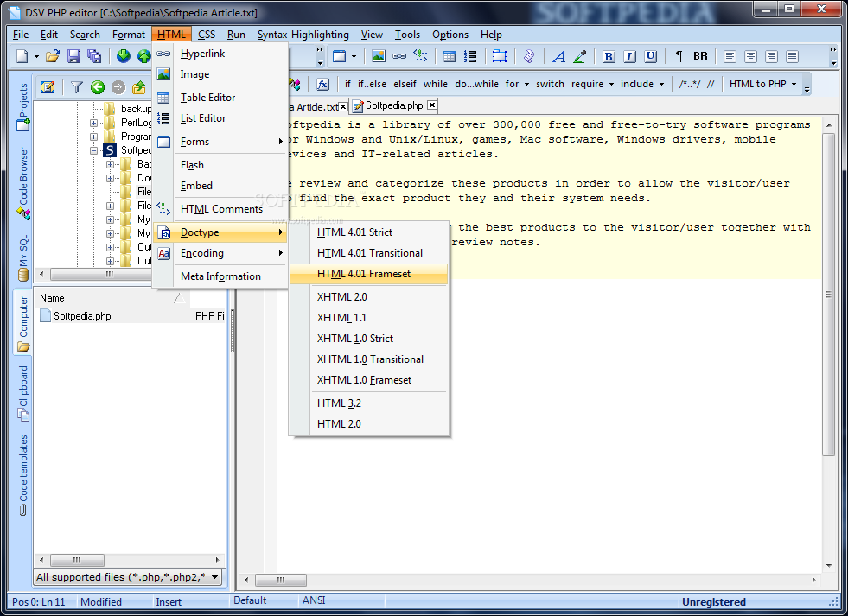Go back with green left arrow
Image resolution: width=848 pixels, height=616 pixels.
98,87
